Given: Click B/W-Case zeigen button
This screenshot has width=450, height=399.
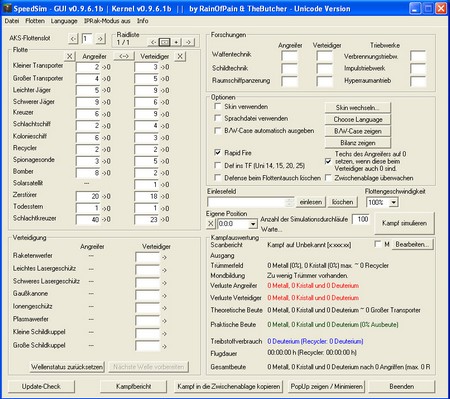Looking at the screenshot, I should pos(358,131).
